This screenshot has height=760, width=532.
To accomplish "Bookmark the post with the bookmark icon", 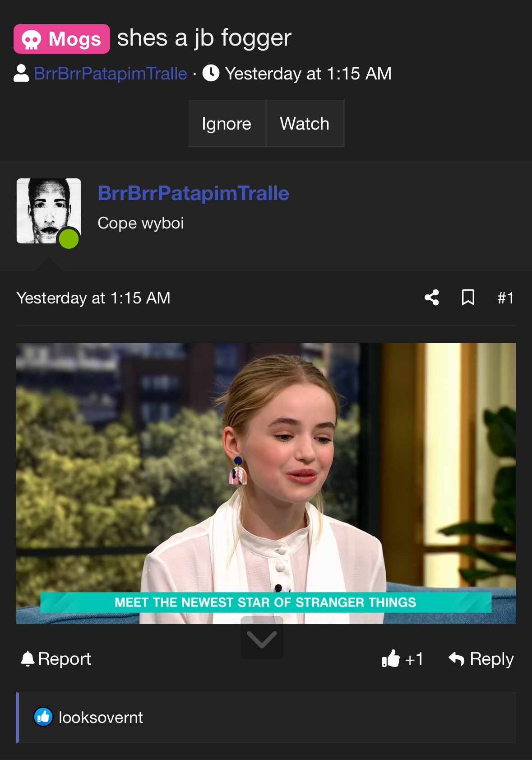I will [468, 298].
